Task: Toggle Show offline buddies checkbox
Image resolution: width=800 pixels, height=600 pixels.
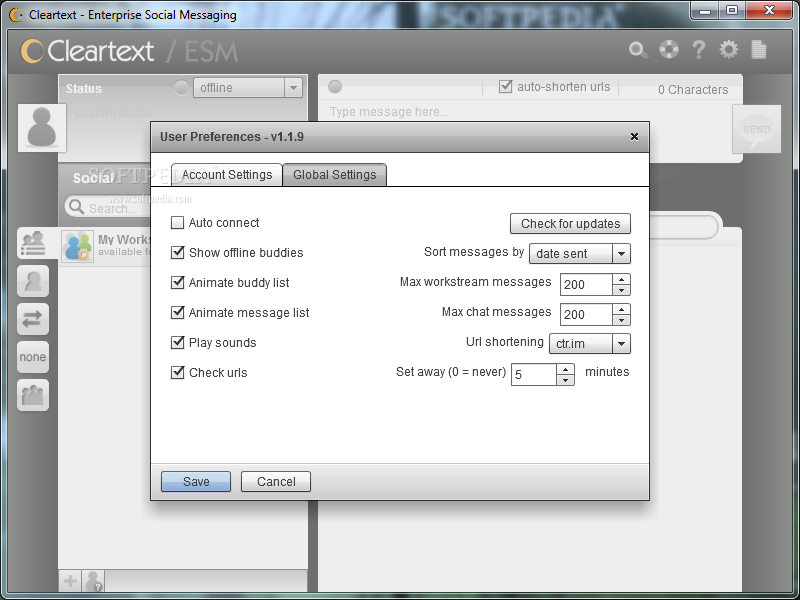Action: click(x=178, y=253)
